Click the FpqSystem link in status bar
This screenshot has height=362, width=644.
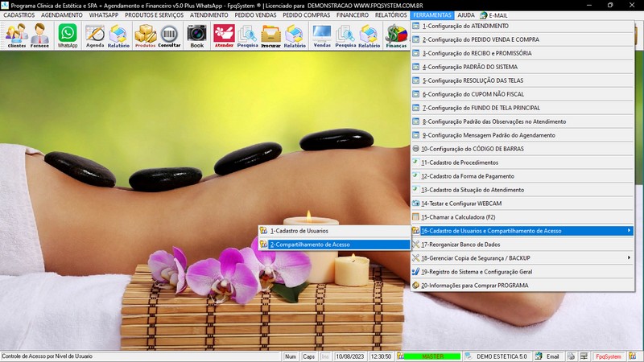click(608, 356)
